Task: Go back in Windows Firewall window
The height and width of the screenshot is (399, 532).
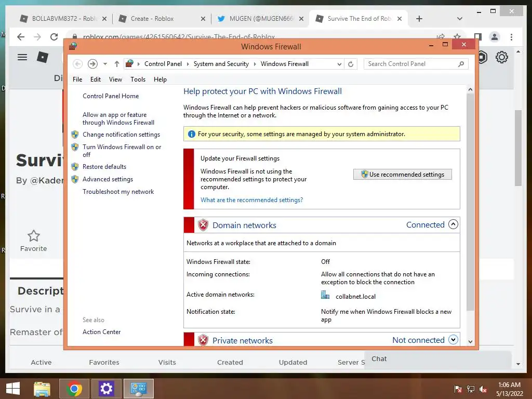Action: coord(77,64)
